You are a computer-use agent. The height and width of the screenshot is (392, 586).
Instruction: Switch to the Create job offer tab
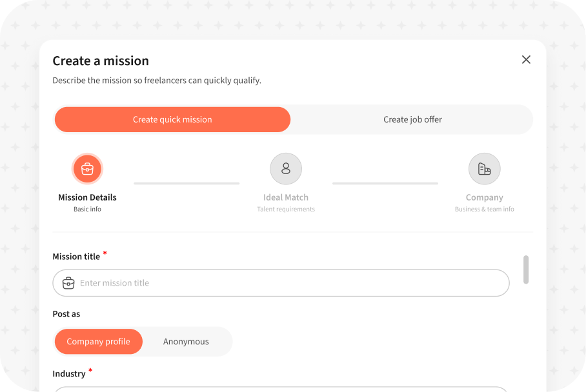412,119
